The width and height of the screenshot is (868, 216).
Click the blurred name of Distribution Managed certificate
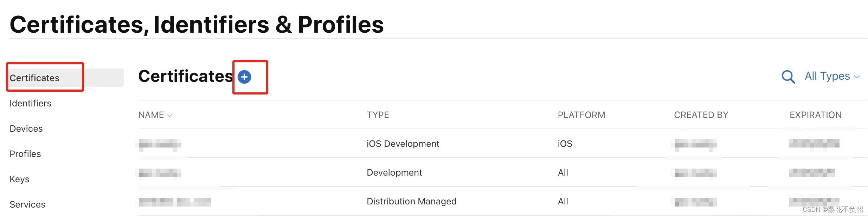pyautogui.click(x=175, y=202)
